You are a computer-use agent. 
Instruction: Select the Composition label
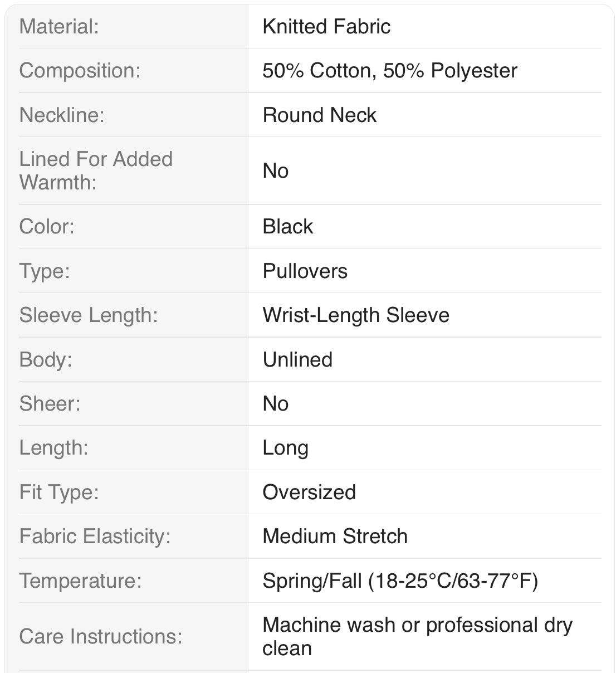[x=80, y=71]
